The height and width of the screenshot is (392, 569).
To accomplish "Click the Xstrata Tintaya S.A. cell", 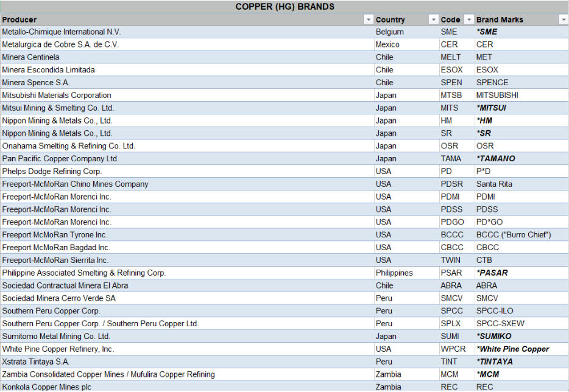I will (x=187, y=362).
